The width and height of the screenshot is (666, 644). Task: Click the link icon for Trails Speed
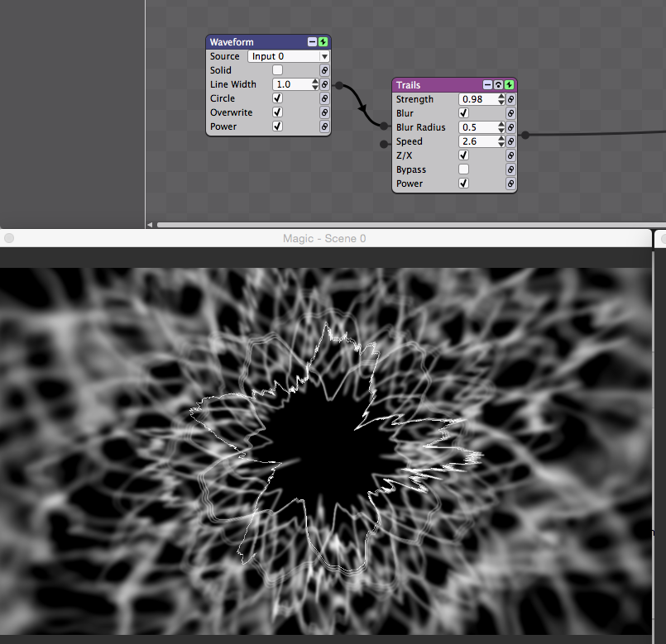coord(511,141)
